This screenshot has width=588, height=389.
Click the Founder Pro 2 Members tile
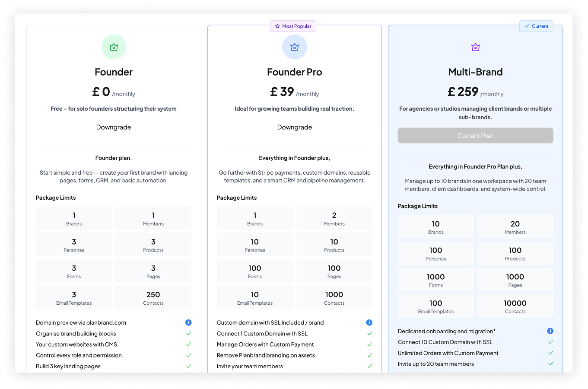click(334, 218)
